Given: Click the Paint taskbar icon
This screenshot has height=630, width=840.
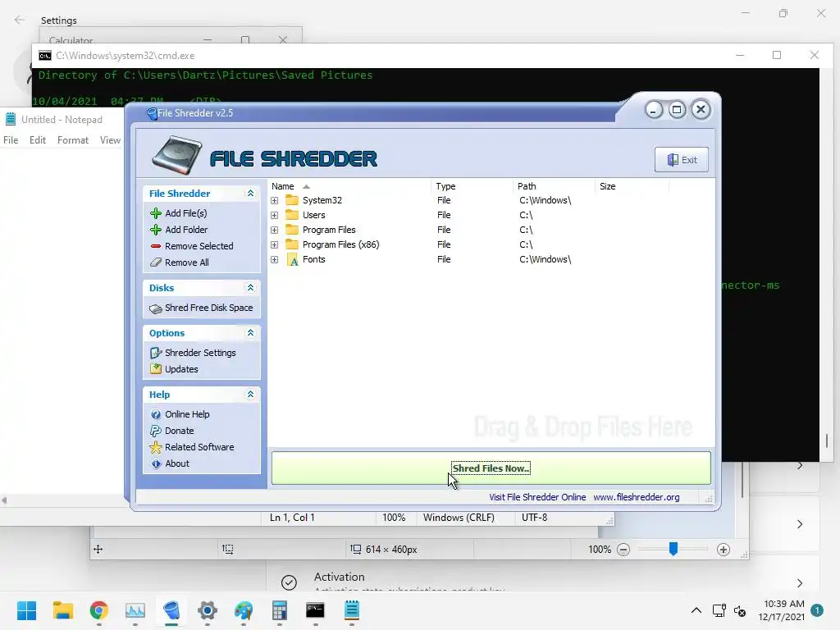Looking at the screenshot, I should tap(243, 610).
